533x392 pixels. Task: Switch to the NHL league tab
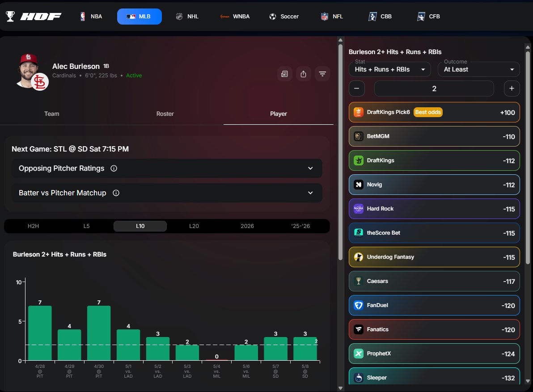click(187, 16)
